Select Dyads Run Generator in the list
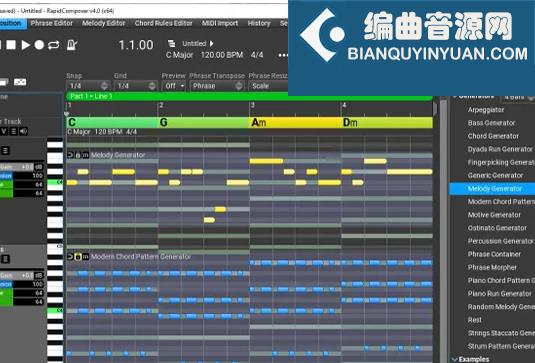The width and height of the screenshot is (535, 363). (500, 149)
